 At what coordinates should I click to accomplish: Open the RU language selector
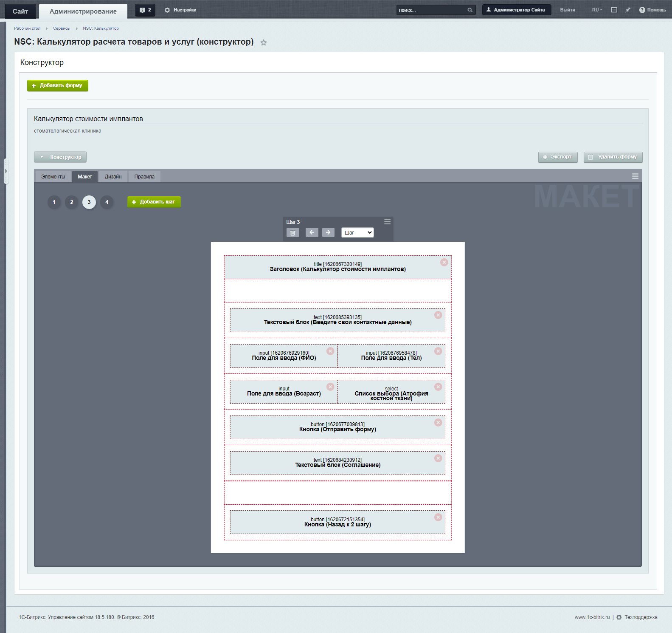pos(596,10)
